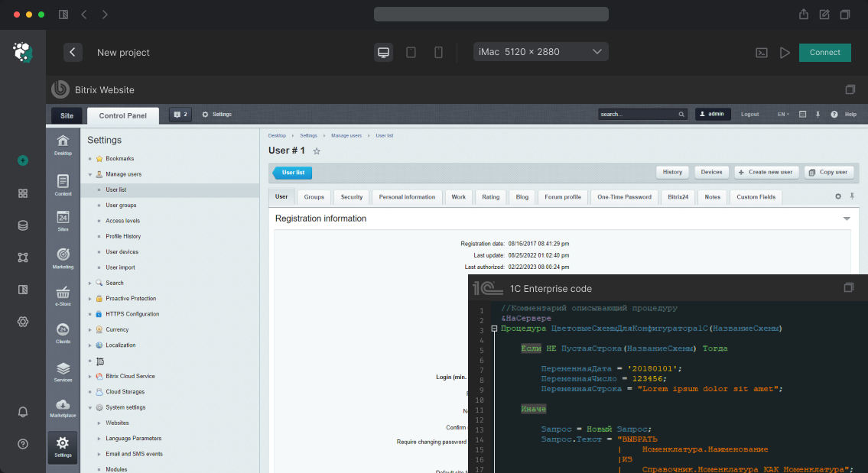This screenshot has width=868, height=473.
Task: Collapse procedure code fold marker
Action: click(x=495, y=329)
